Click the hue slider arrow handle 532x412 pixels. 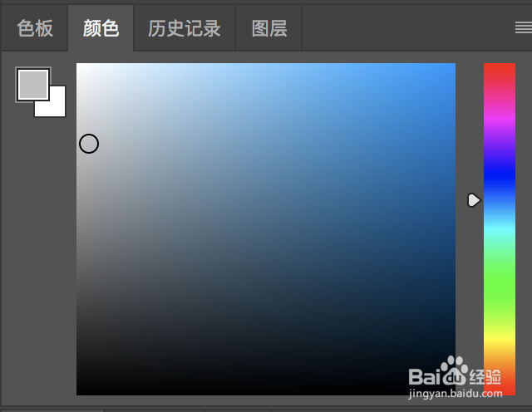coord(475,200)
